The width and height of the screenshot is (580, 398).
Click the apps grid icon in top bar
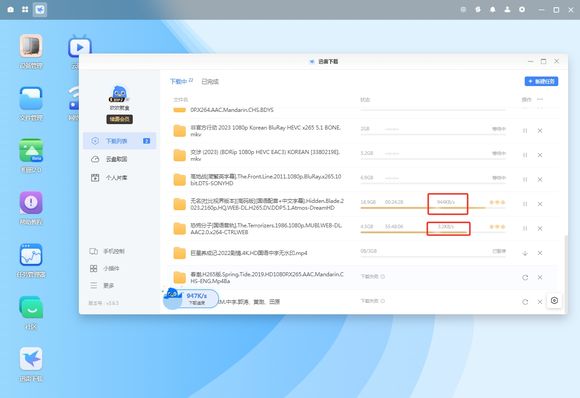coord(25,9)
